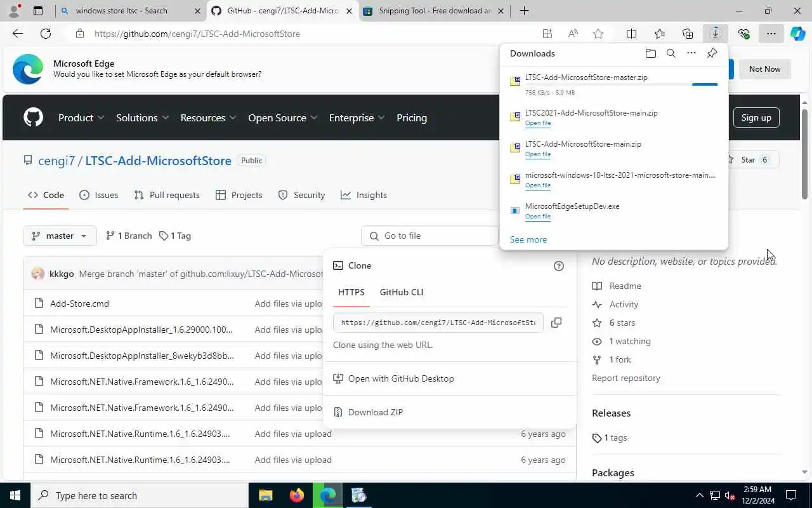Open the Edge Settings and more menu
This screenshot has width=812, height=508.
(x=771, y=34)
